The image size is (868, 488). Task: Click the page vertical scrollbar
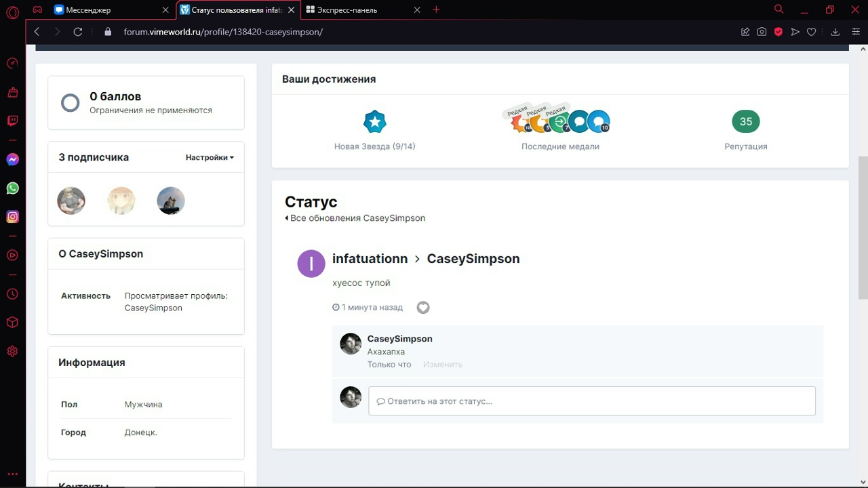point(863,227)
